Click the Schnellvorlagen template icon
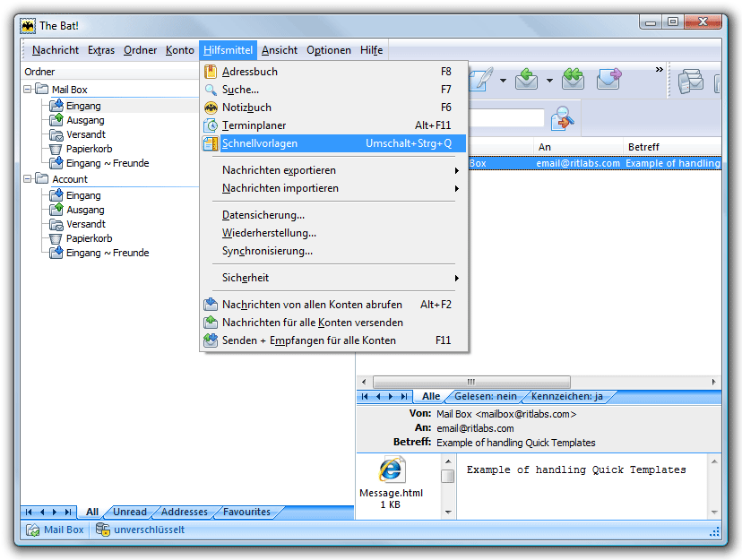Viewport: 742px width, 560px height. coord(211,143)
